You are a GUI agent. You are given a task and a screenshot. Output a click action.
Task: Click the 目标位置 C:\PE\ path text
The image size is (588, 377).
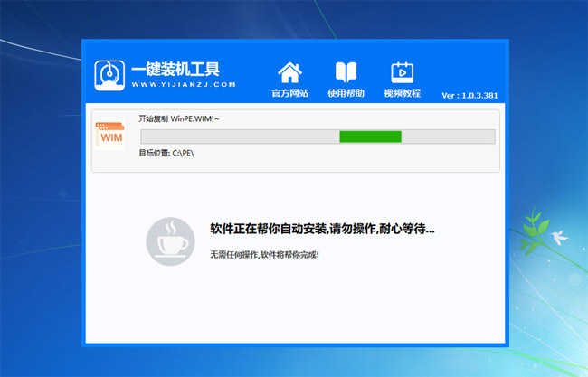coord(166,154)
